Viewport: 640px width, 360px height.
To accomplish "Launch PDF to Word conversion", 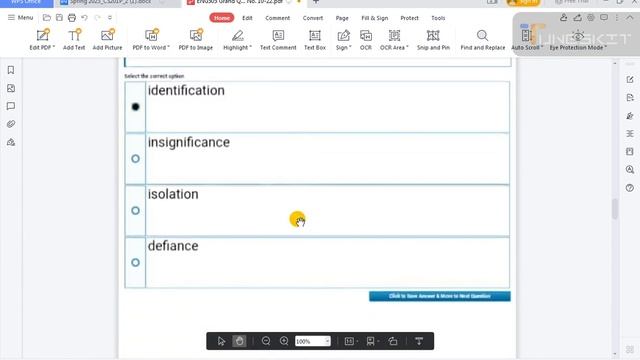I will point(151,40).
